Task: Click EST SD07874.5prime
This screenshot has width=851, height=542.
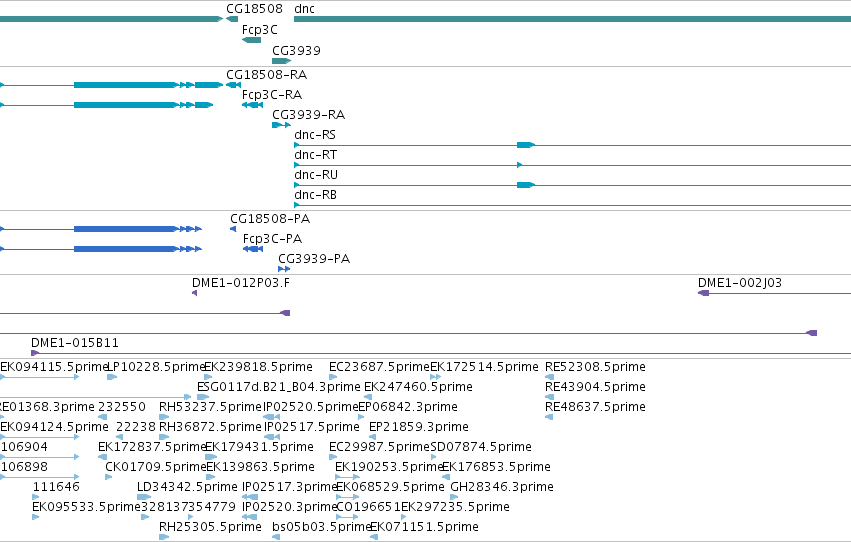Action: pyautogui.click(x=481, y=447)
